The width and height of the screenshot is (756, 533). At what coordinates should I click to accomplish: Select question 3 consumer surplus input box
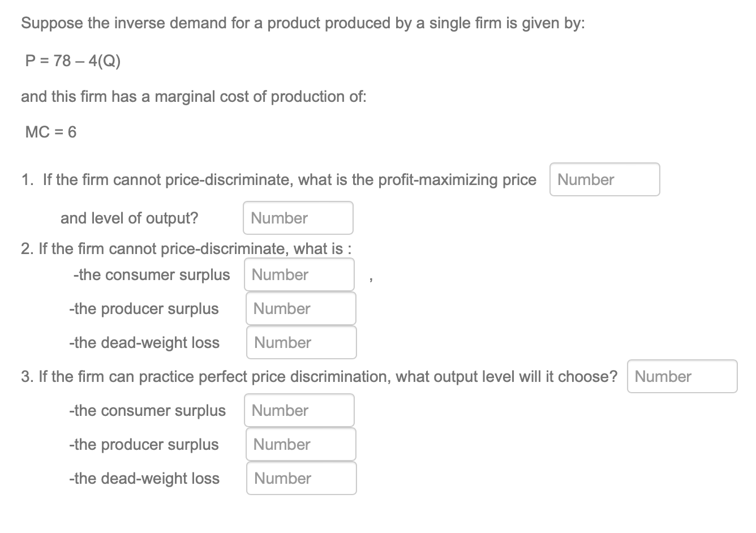(x=299, y=410)
